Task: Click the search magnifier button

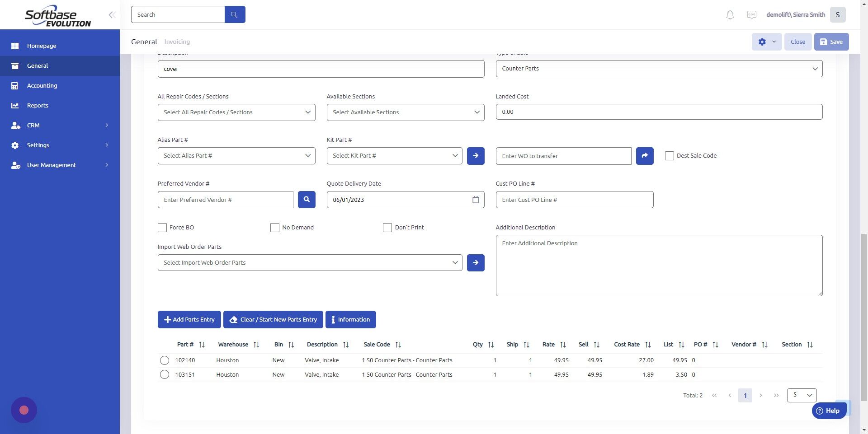Action: 235,14
